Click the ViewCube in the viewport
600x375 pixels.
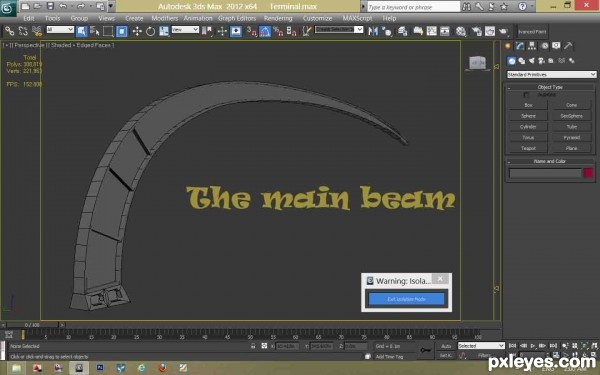click(478, 63)
